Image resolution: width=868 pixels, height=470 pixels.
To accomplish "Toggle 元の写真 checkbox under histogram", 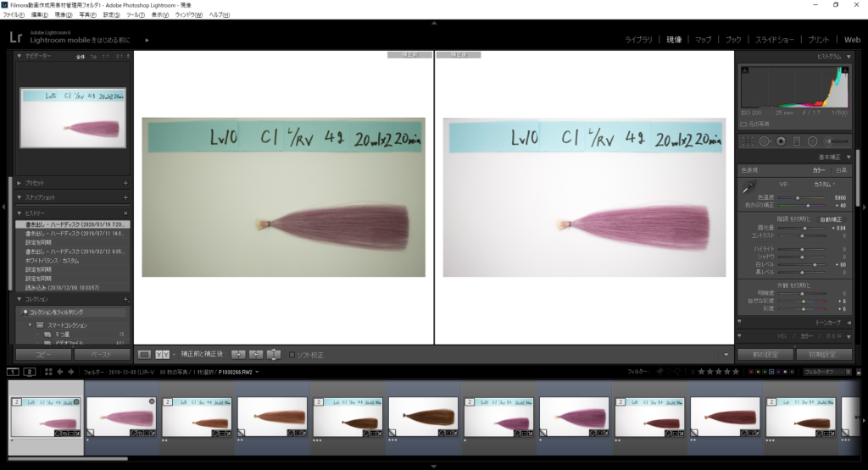I will 745,124.
